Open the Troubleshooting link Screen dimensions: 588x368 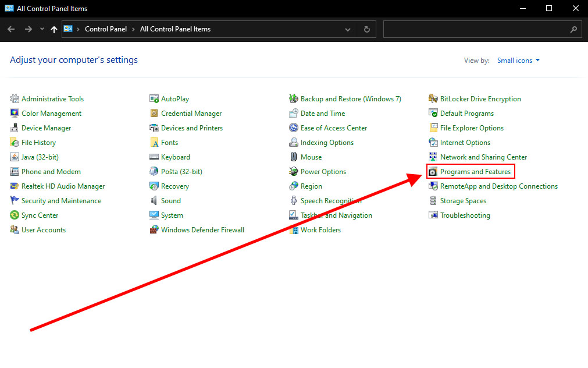(x=465, y=215)
